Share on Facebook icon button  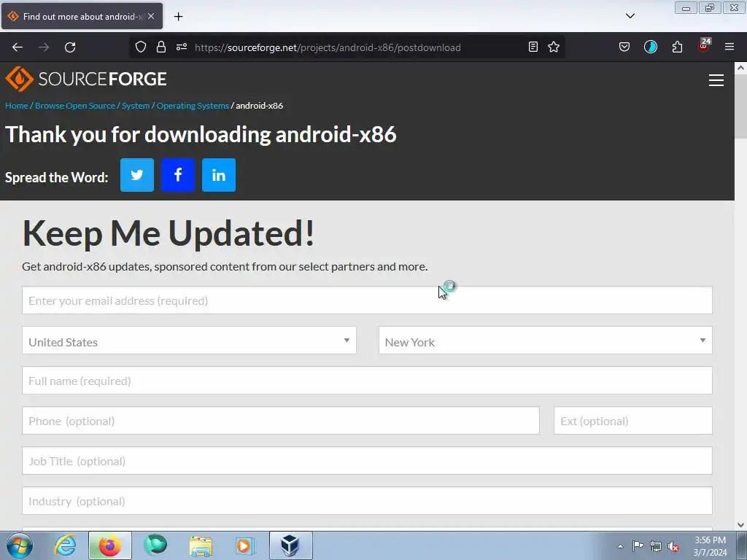[x=178, y=175]
